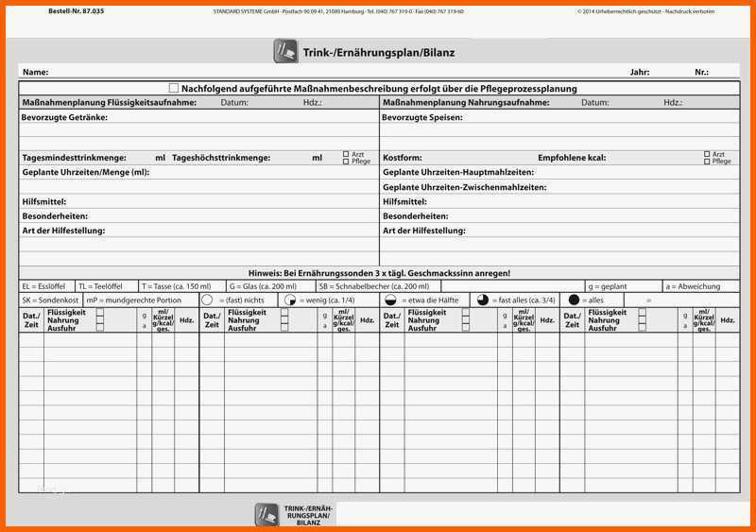Screen dimensions: 756x532
Task: Click the quarter-filled circle for 'wenig'
Action: click(290, 300)
